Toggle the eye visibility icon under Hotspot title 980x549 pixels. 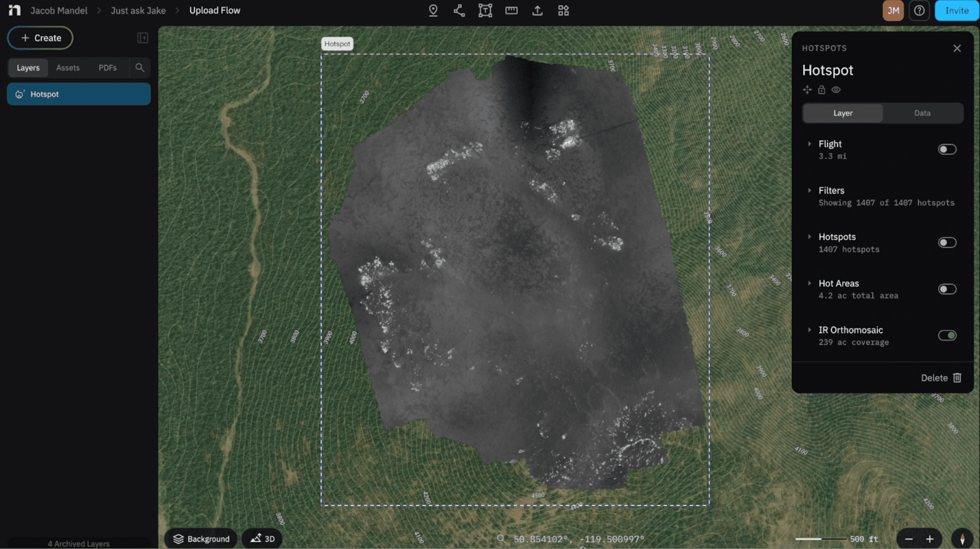pos(836,89)
